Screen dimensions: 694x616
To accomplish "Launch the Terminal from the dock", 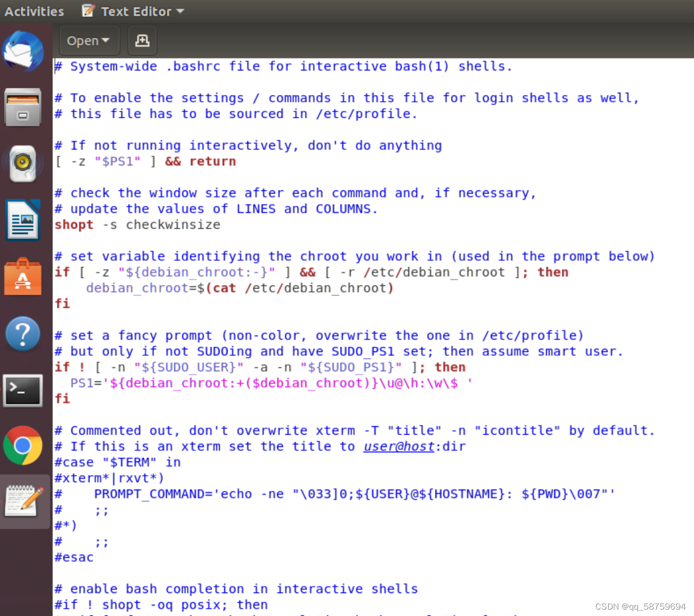I will [x=23, y=390].
